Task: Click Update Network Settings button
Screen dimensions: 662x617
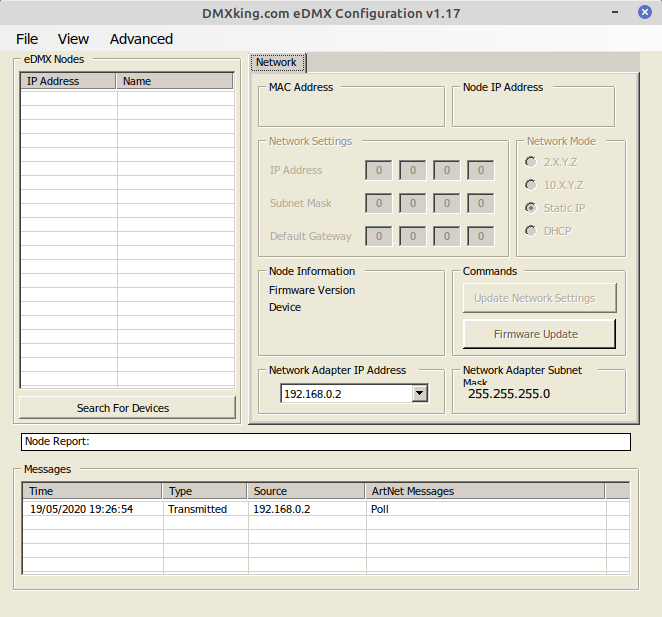Action: [539, 298]
